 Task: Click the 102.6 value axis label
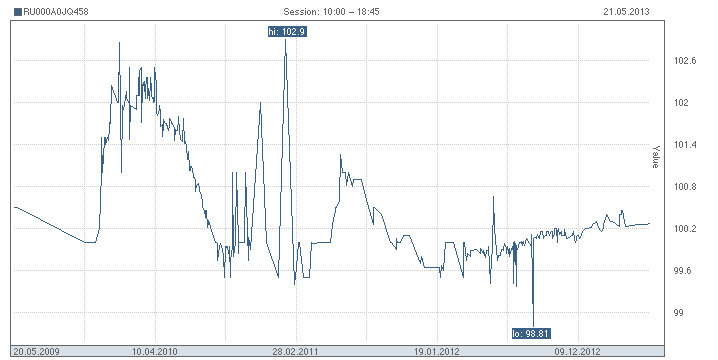685,61
